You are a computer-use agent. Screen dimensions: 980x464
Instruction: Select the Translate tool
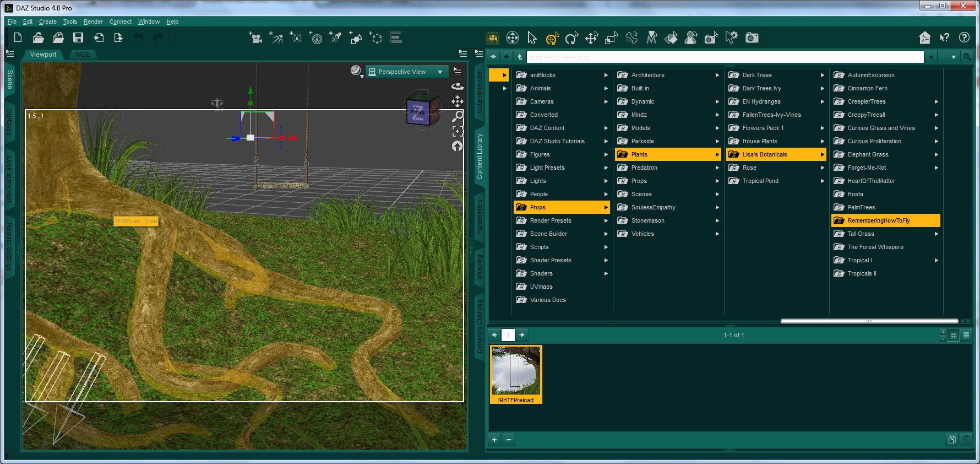coord(591,37)
